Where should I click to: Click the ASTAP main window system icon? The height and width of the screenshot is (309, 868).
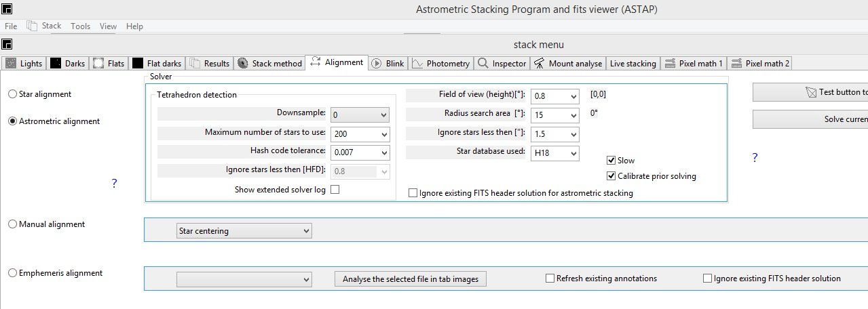[x=7, y=9]
